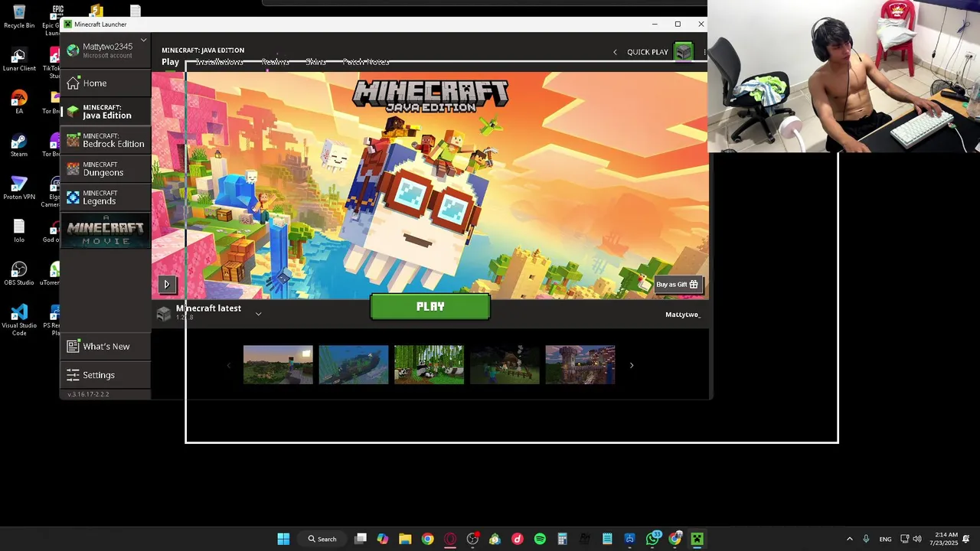Open What's New in the launcher
This screenshot has width=980, height=551.
click(106, 346)
